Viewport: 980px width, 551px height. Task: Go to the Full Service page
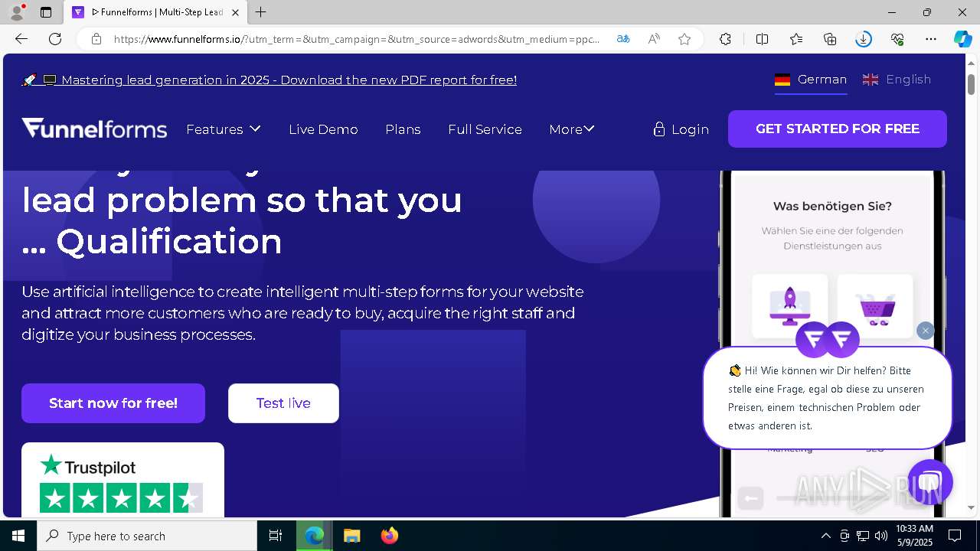pos(485,129)
